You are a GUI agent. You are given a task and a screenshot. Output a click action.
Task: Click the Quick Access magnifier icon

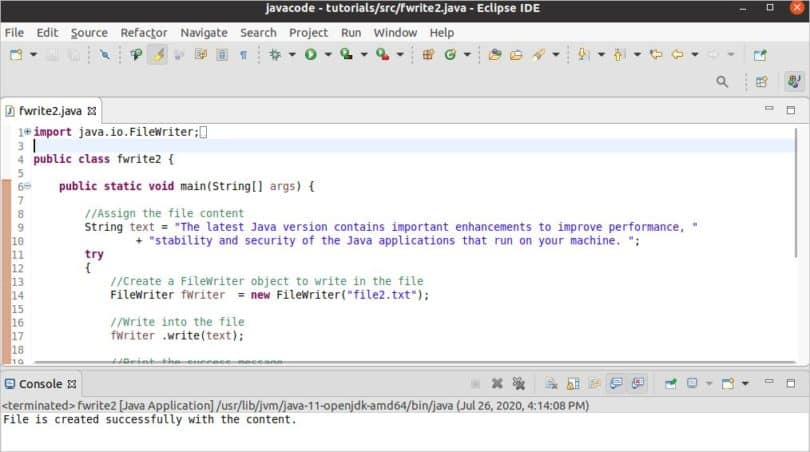pyautogui.click(x=722, y=82)
